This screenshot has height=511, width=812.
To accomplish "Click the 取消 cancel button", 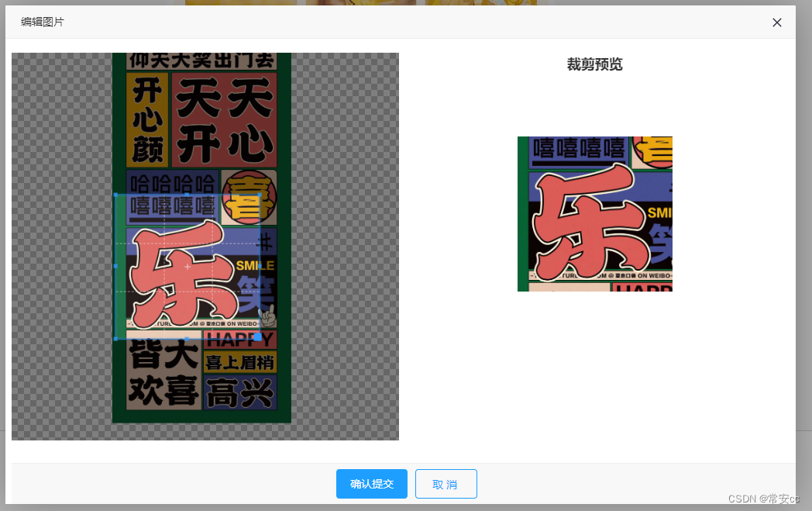I will pos(446,484).
